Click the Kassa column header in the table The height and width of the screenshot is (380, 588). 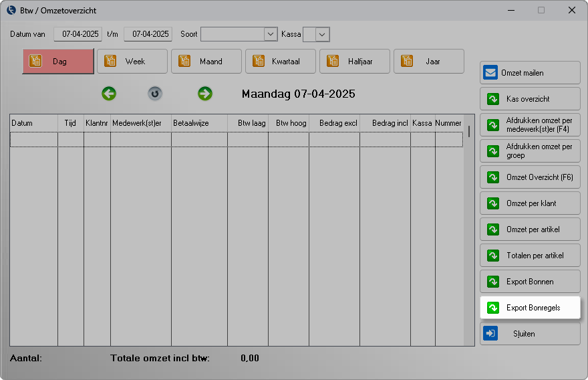(x=423, y=123)
